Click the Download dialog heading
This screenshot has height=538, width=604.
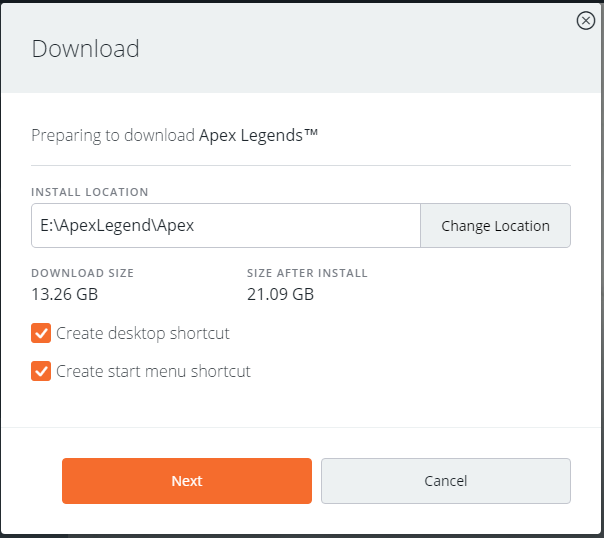85,49
